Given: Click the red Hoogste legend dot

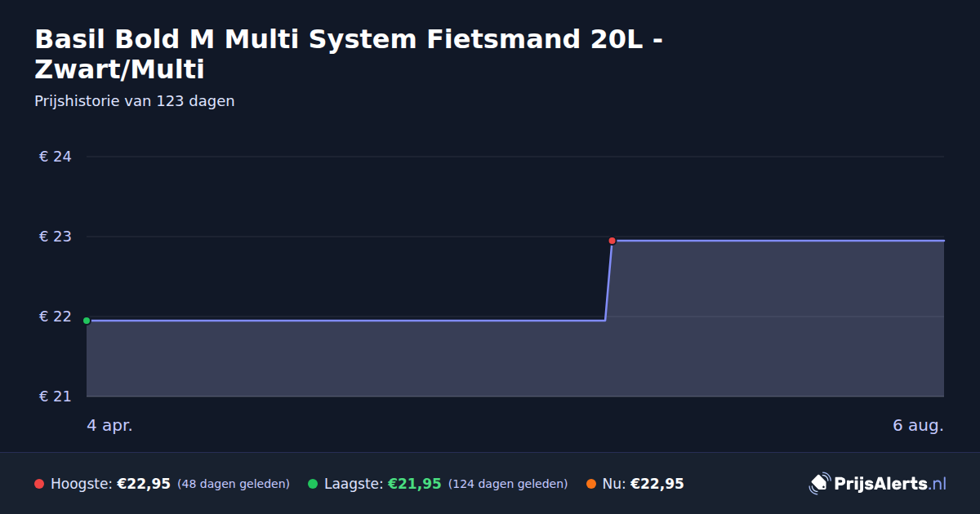Looking at the screenshot, I should [x=39, y=484].
